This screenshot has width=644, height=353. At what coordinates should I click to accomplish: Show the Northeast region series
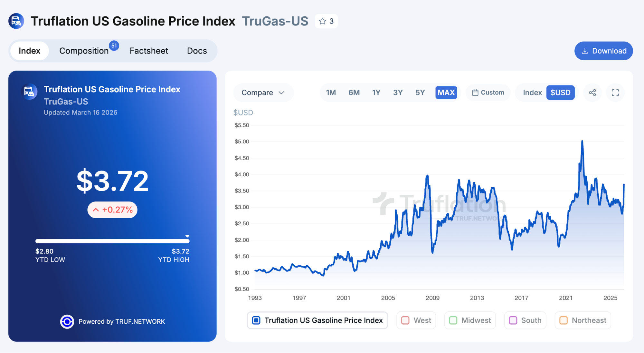(563, 320)
